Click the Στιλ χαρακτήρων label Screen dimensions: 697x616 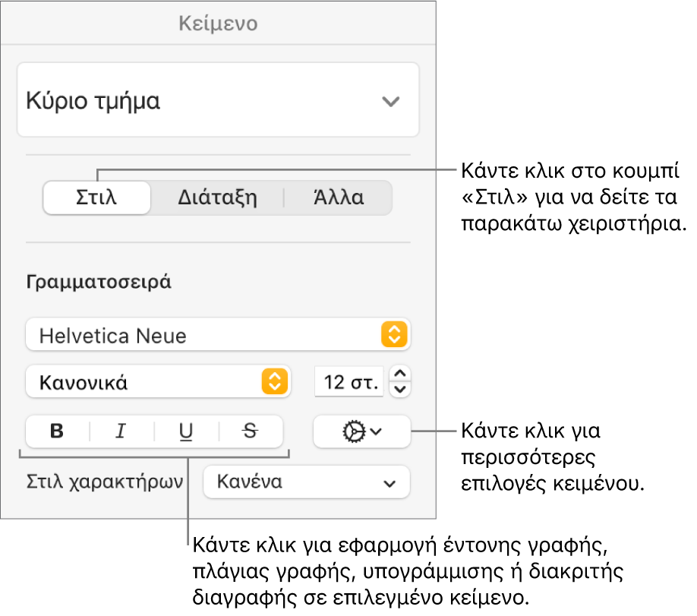[x=105, y=482]
